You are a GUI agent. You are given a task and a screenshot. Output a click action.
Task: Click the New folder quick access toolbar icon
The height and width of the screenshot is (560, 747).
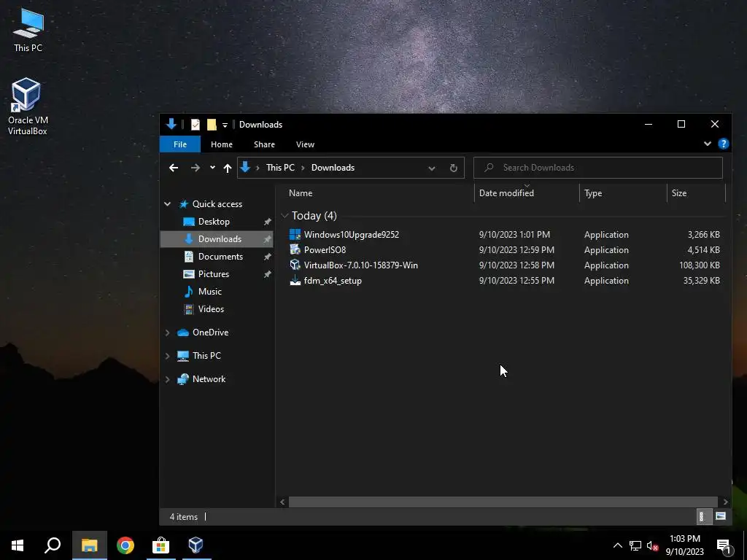click(x=212, y=125)
